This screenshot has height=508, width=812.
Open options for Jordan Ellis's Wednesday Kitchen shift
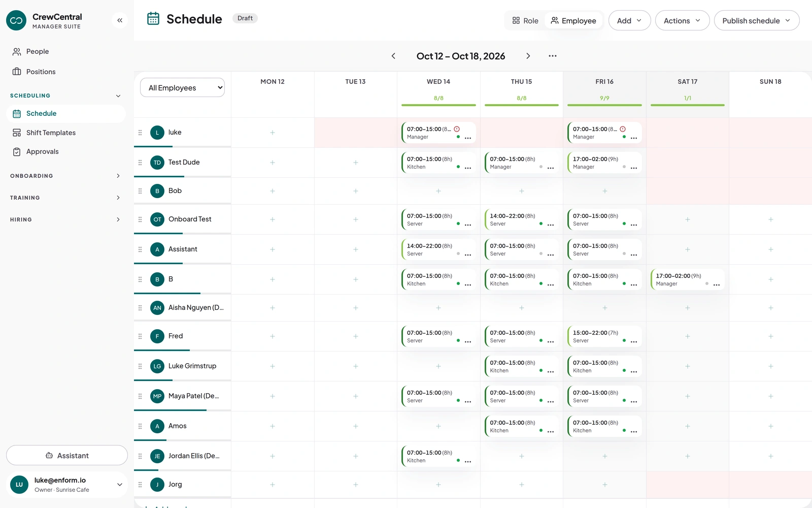[x=468, y=461]
